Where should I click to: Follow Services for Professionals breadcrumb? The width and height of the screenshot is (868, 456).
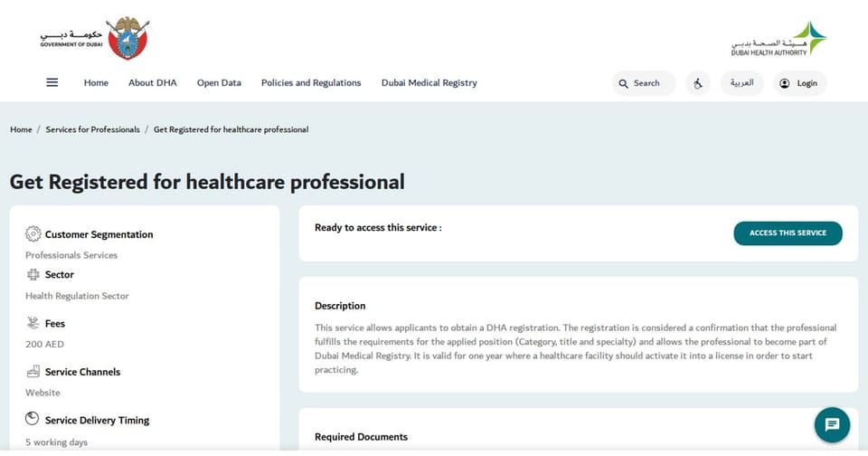(92, 129)
